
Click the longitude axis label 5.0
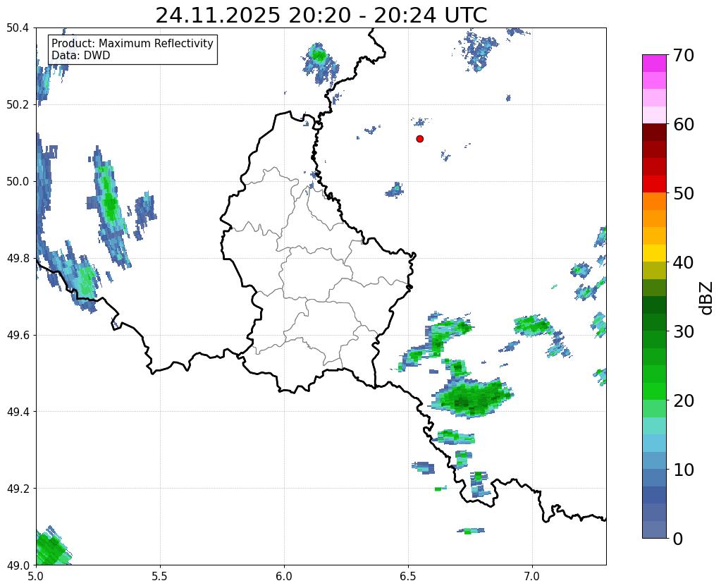pos(36,576)
